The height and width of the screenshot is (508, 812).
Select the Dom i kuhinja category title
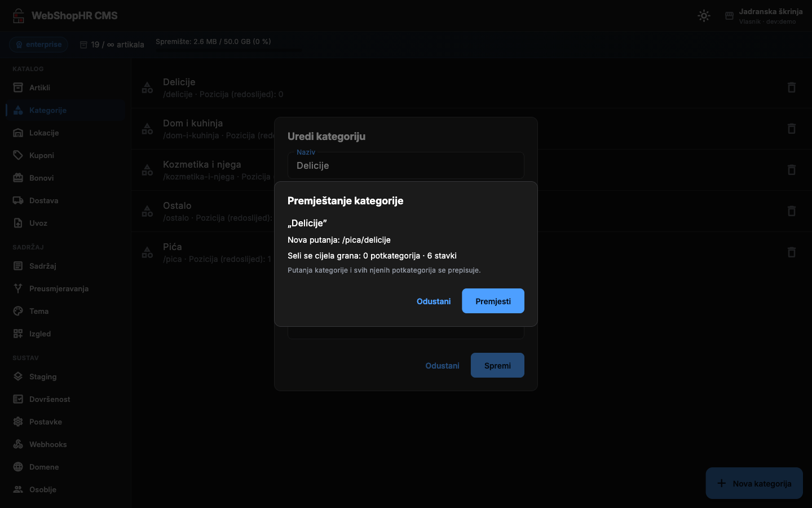point(193,123)
